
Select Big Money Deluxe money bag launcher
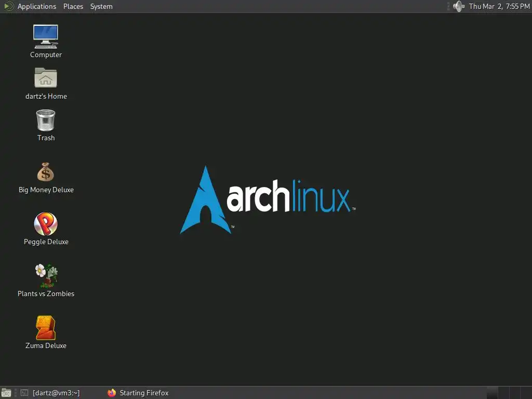[46, 172]
